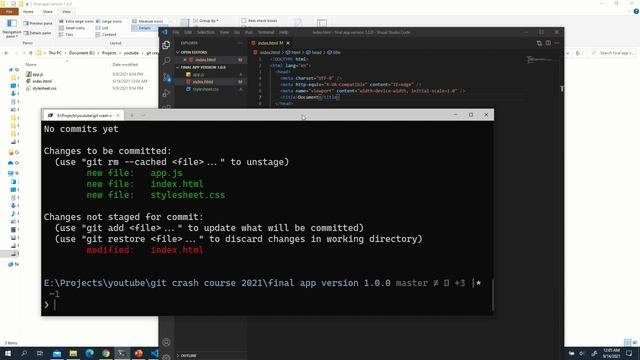Viewport: 640px width, 360px height.
Task: Open the VS Code Search activity icon
Action: (x=166, y=60)
